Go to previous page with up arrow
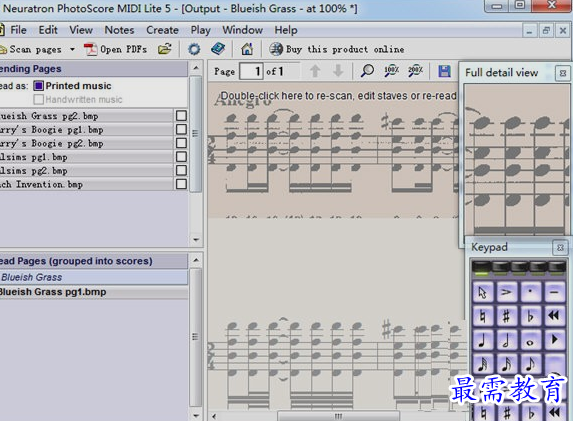This screenshot has height=421, width=573. [x=315, y=71]
